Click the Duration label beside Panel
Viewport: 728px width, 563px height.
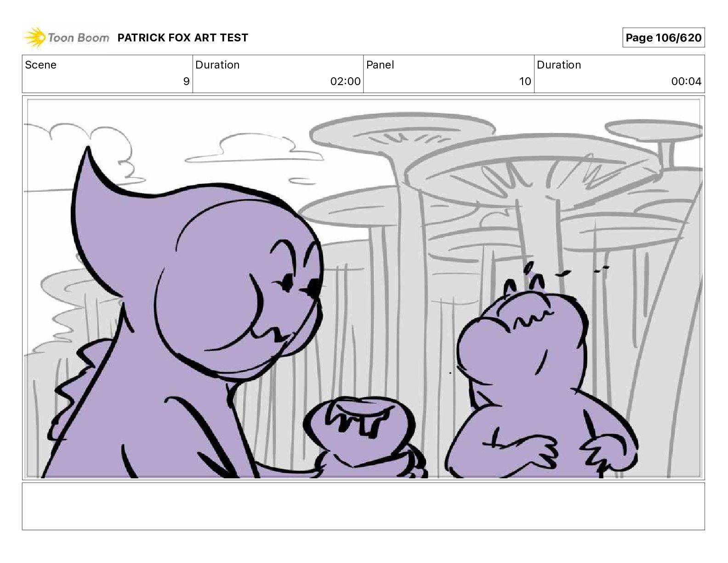pos(559,65)
